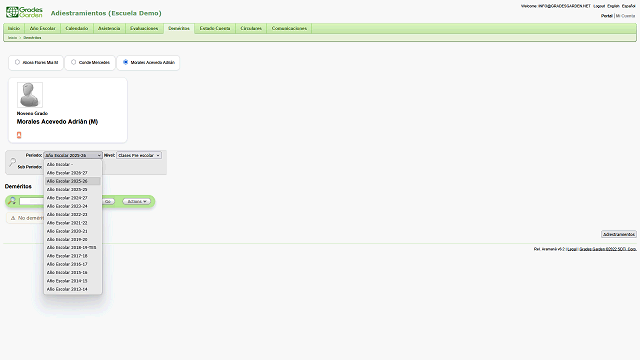640x360 pixels.
Task: Choose Año Escolar 2015-16 option
Action: (73, 272)
